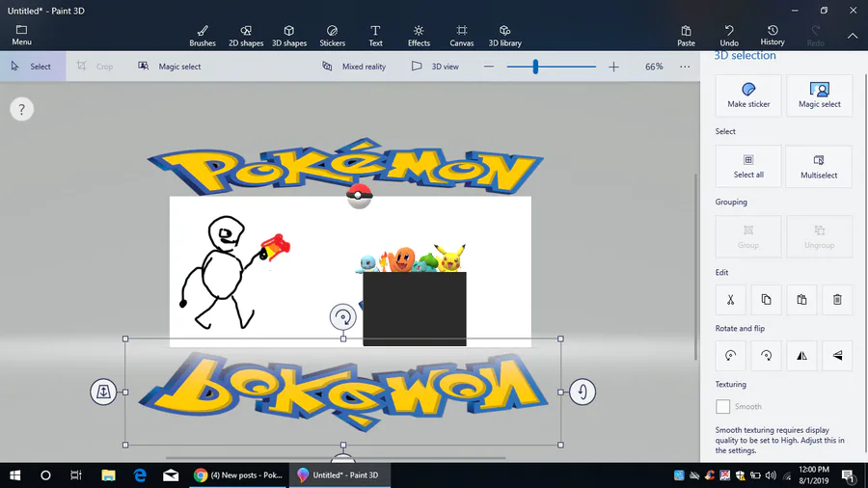The image size is (868, 488).
Task: Click the circular rotate handle above selection
Action: click(x=342, y=317)
